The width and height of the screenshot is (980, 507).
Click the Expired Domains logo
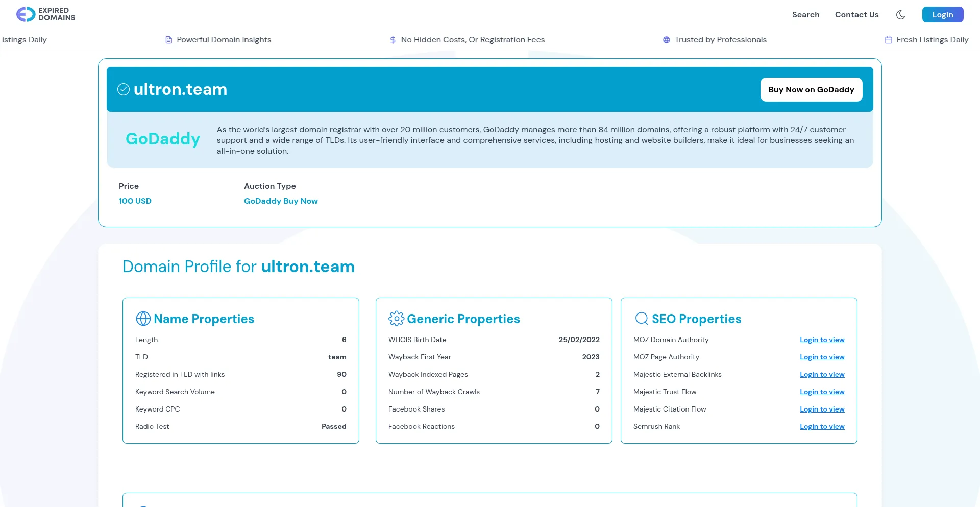tap(46, 14)
